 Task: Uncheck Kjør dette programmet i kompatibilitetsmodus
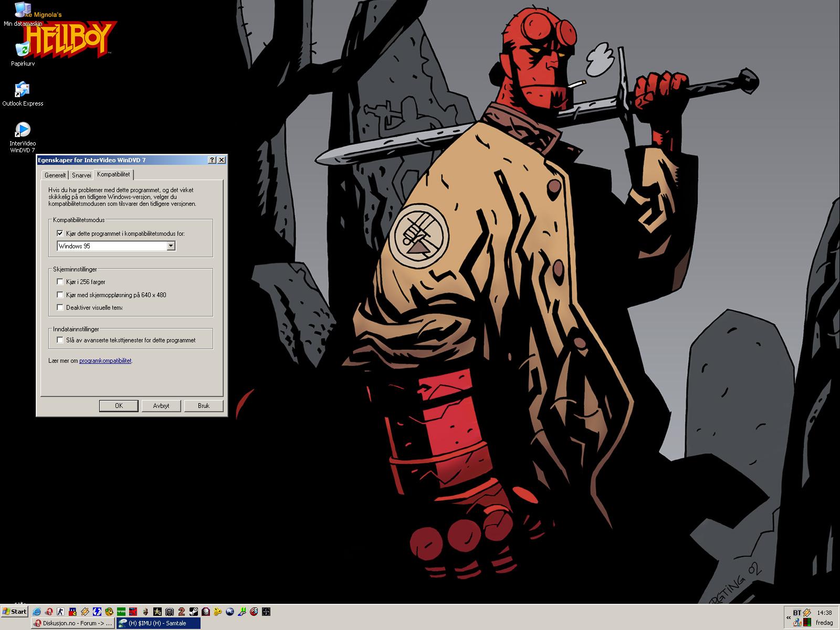click(x=60, y=233)
